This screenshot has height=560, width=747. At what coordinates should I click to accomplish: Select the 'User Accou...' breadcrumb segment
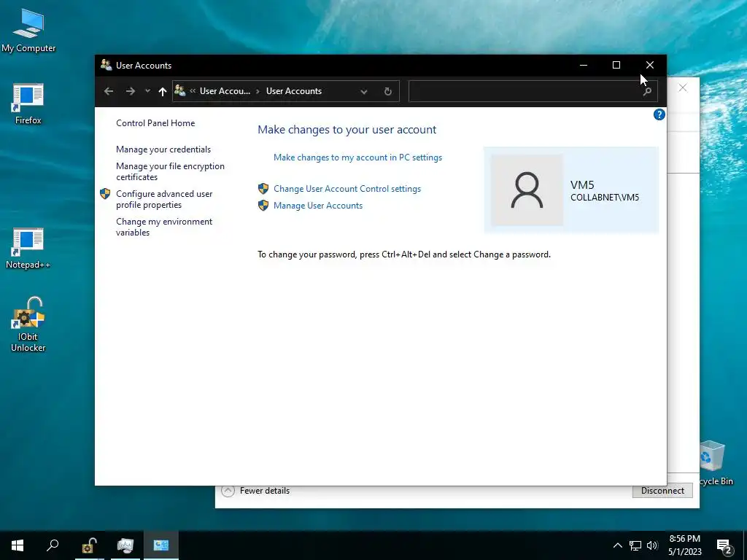[x=225, y=91]
